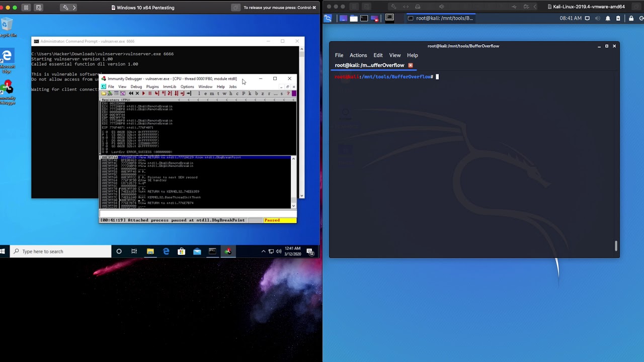Click Kali dragon applications menu icon
The width and height of the screenshot is (644, 362).
click(328, 18)
